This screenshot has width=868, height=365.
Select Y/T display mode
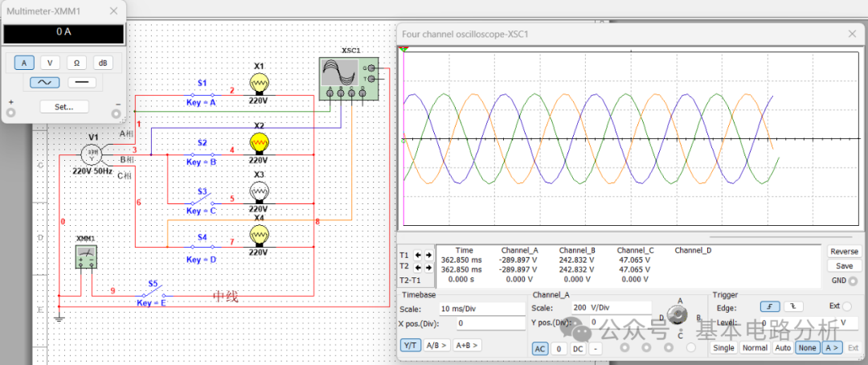(410, 345)
